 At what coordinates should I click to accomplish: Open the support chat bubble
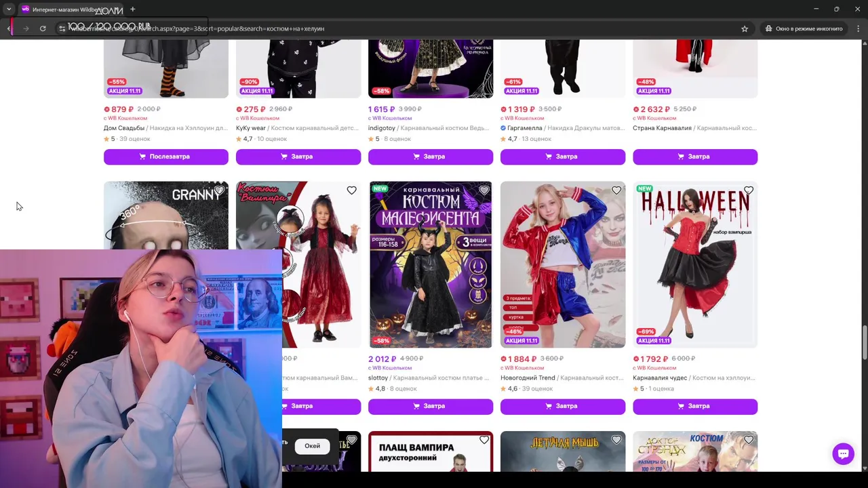[x=843, y=453]
